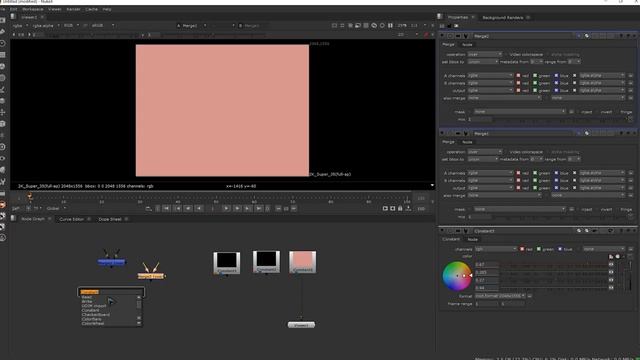Open Merge2 set bbox to dropdown
Image resolution: width=640 pixels, height=360 pixels.
point(483,62)
